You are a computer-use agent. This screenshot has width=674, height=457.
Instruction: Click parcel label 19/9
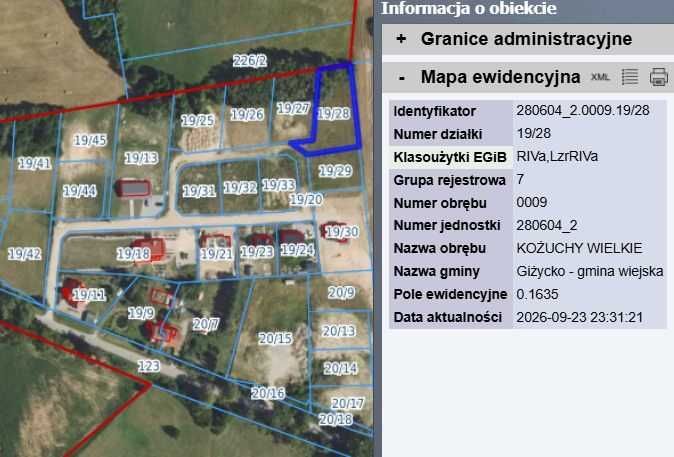141,313
